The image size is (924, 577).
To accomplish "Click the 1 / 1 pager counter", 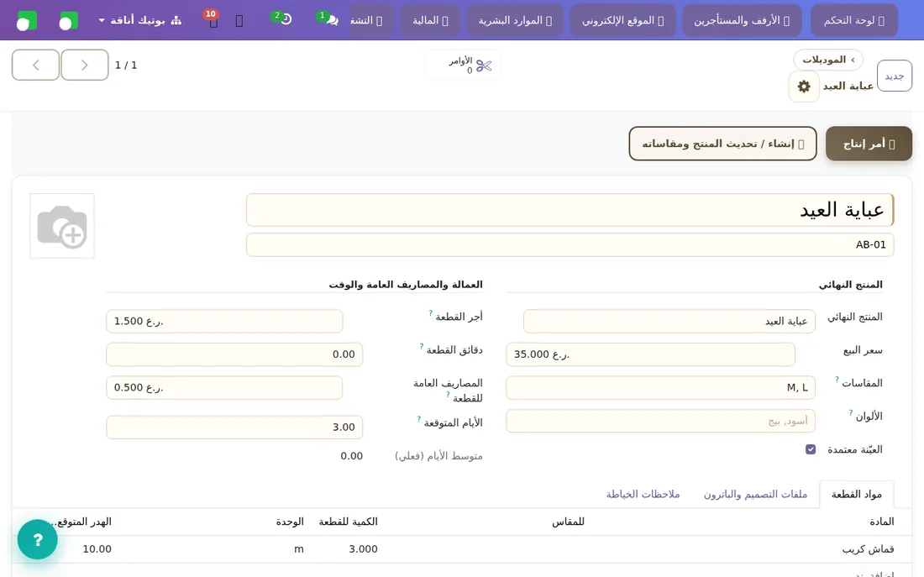I will [x=126, y=66].
